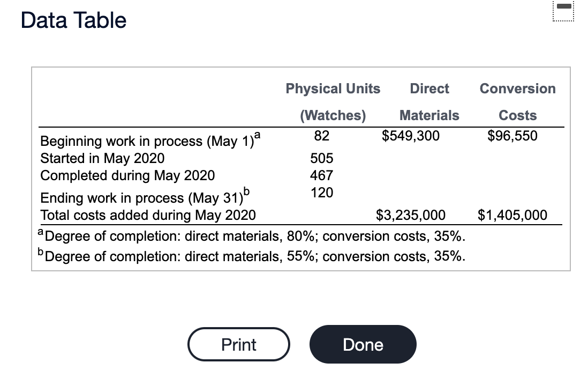This screenshot has height=370, width=588.
Task: Select the $96,550 conversion costs value
Action: pyautogui.click(x=512, y=136)
